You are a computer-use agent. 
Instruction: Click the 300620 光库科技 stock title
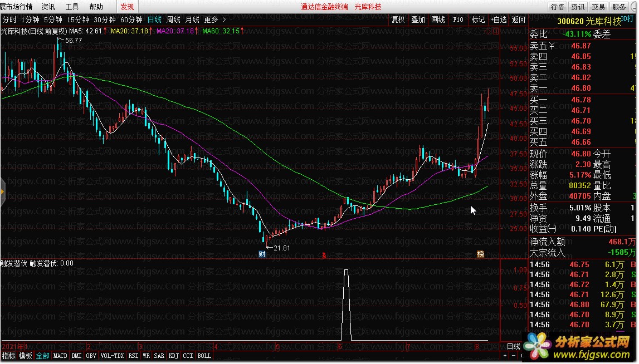coord(589,21)
